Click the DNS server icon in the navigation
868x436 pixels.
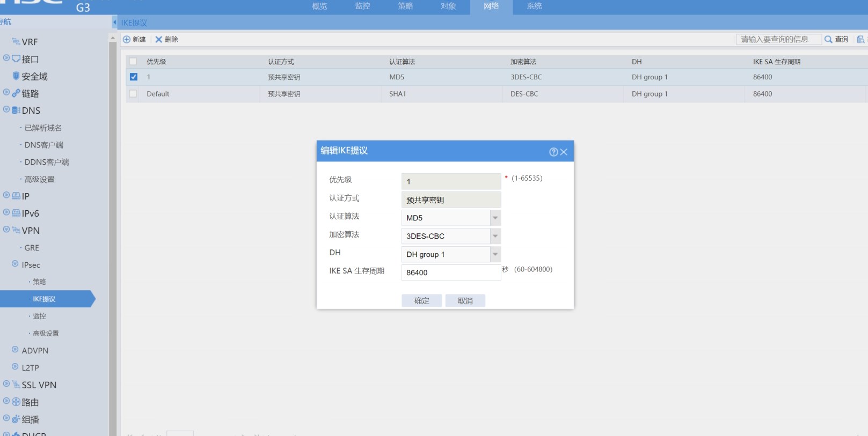[16, 110]
